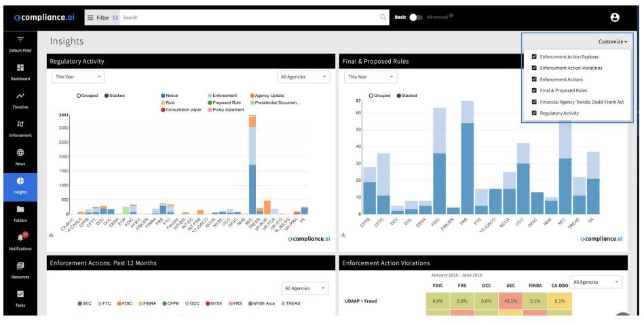This screenshot has height=323, width=644.
Task: Toggle Consultation paper series in legend
Action: pos(181,110)
